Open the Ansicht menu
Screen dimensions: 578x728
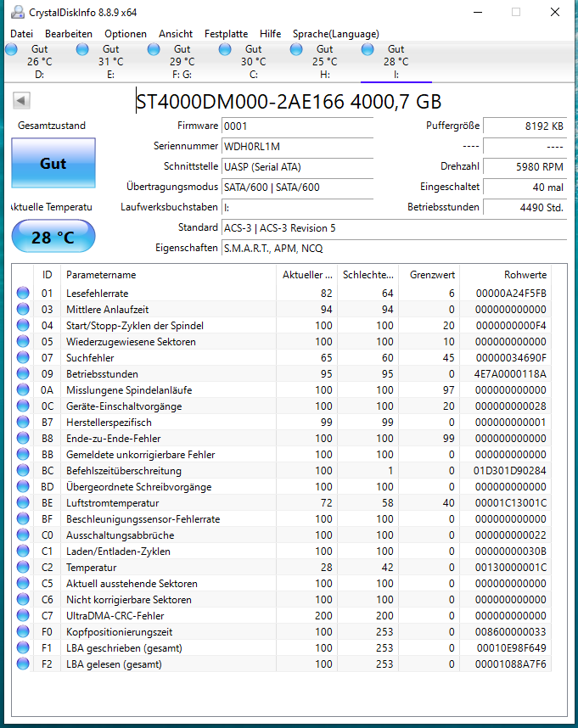[x=176, y=34]
